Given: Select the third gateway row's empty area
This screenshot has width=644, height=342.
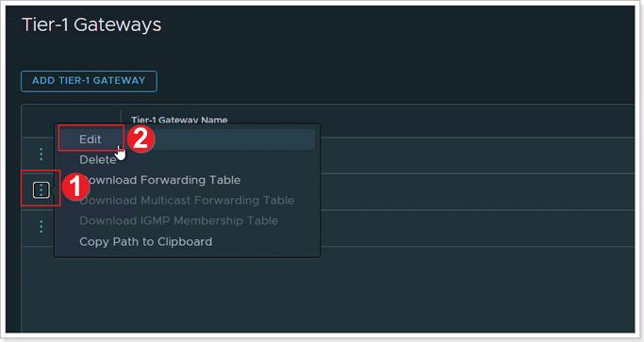Looking at the screenshot, I should pos(476,228).
